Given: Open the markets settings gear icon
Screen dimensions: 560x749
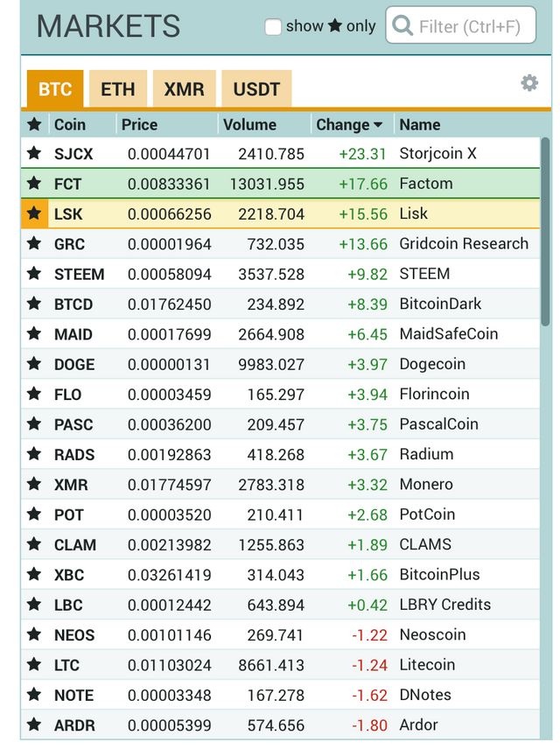Looking at the screenshot, I should coord(529,83).
